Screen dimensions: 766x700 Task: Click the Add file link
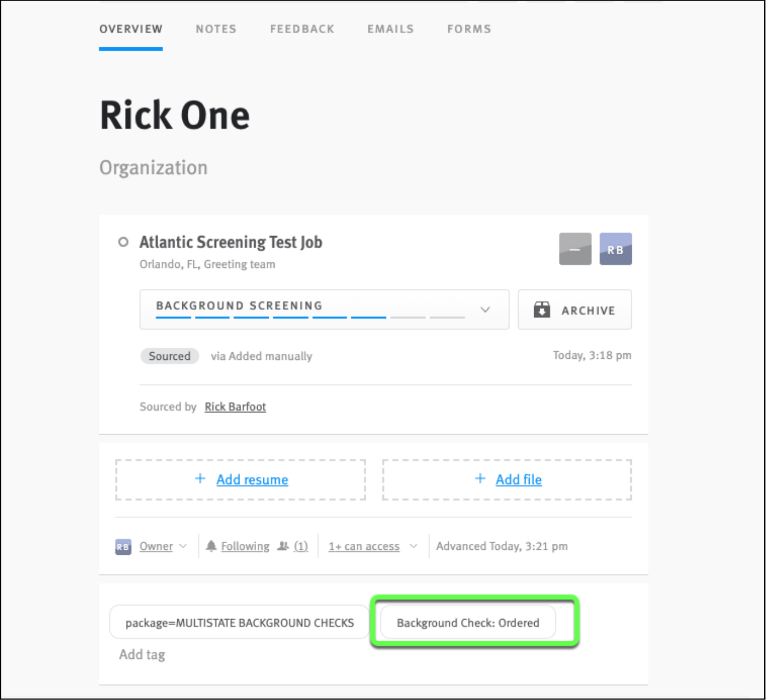pyautogui.click(x=519, y=479)
